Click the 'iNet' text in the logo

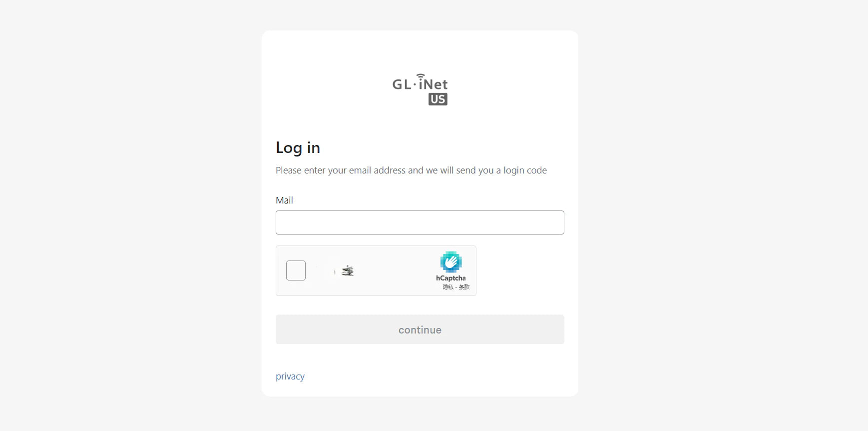(x=433, y=84)
